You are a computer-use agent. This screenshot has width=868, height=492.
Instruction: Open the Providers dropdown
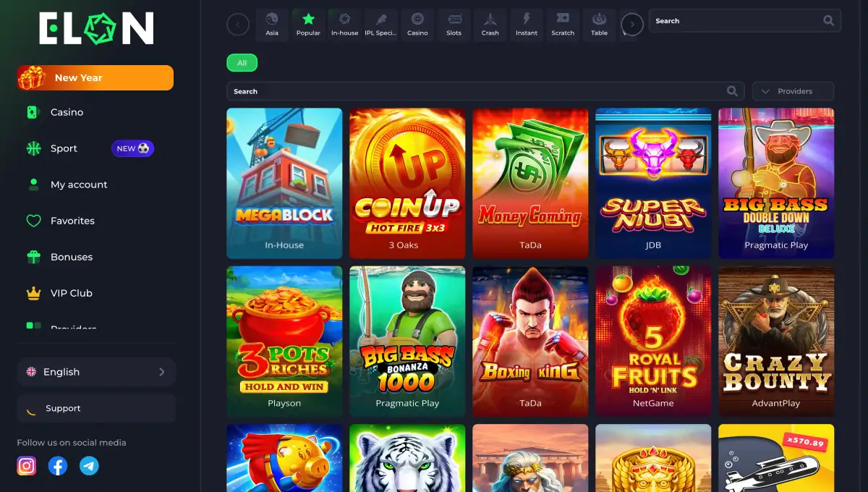793,90
